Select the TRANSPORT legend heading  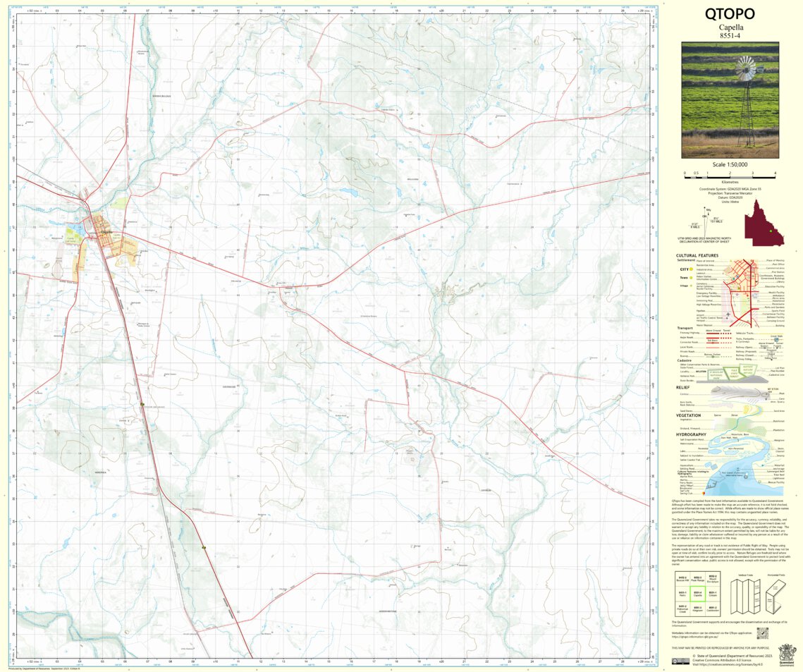pyautogui.click(x=685, y=328)
